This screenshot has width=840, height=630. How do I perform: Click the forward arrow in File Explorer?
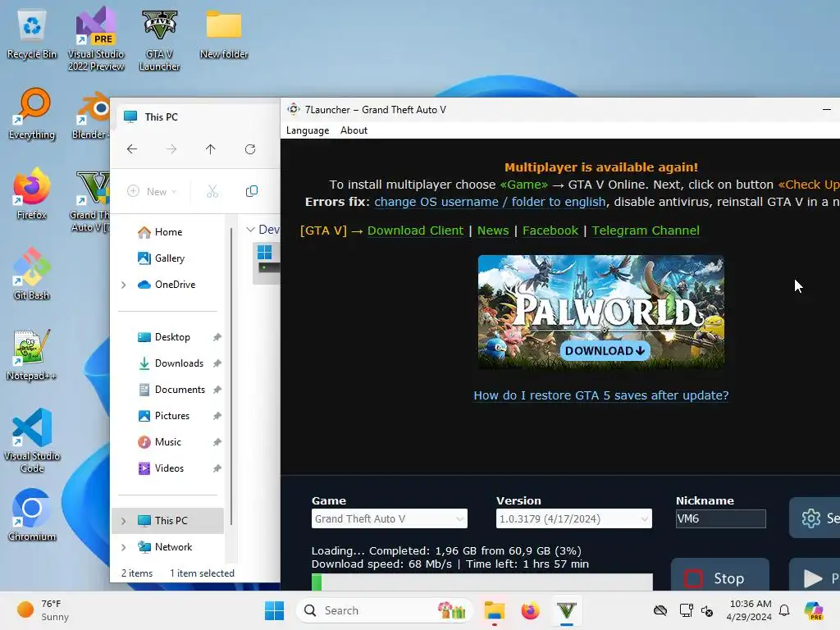point(171,149)
